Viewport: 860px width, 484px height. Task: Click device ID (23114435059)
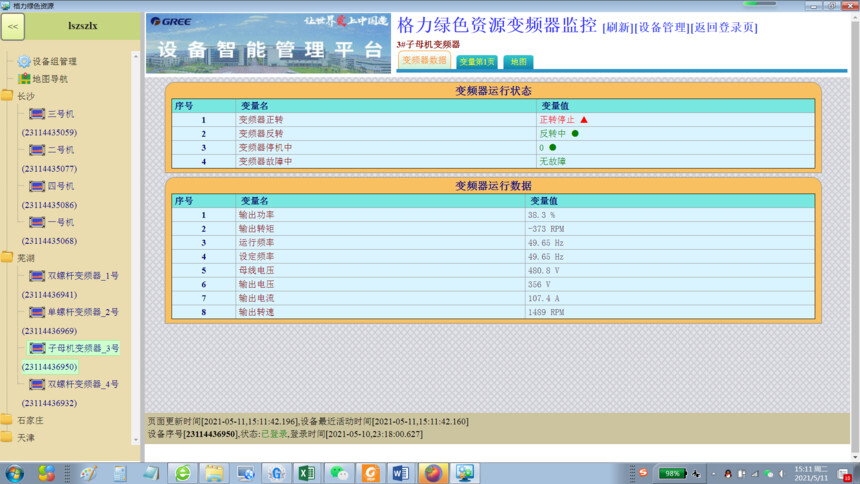49,132
